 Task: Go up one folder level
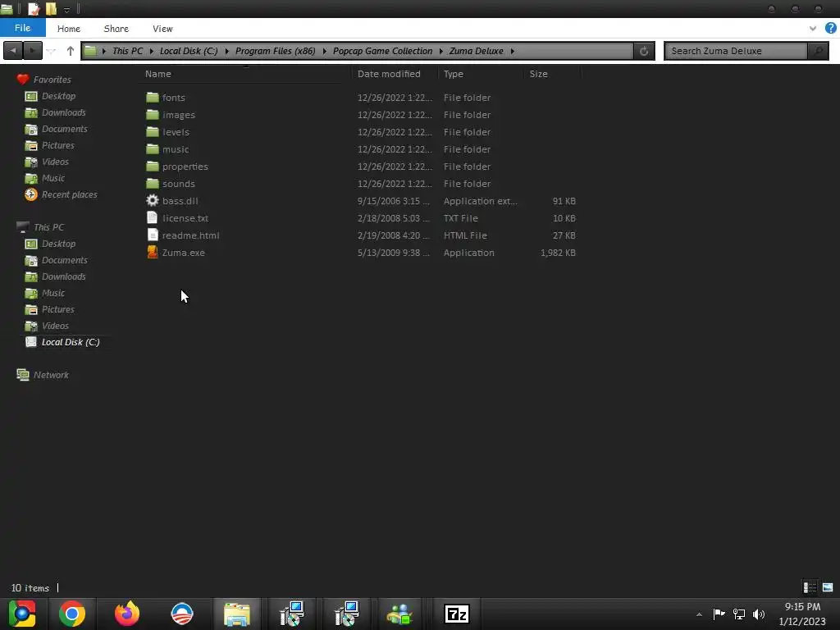(x=71, y=51)
